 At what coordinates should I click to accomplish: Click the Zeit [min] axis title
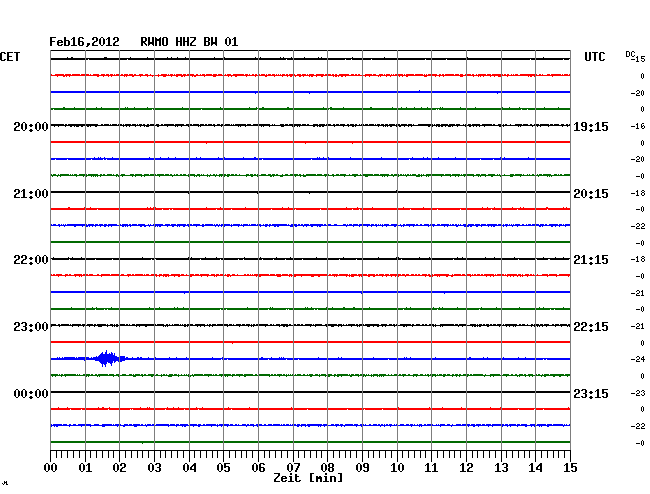308,478
